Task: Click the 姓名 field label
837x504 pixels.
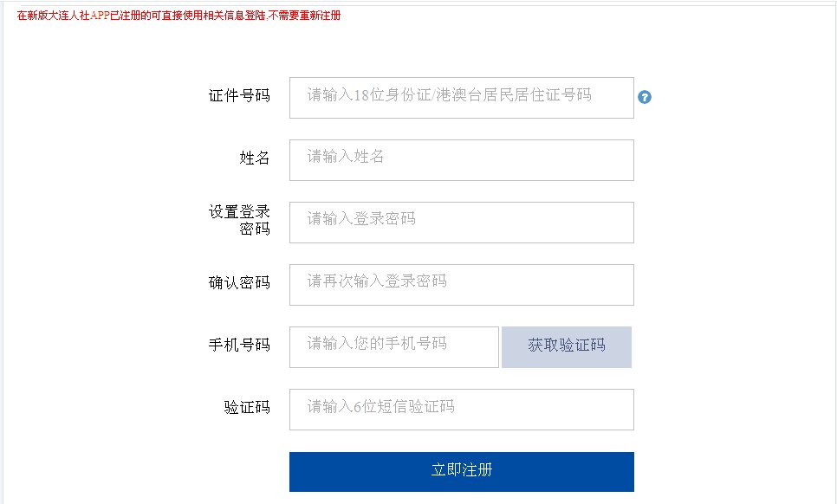Action: tap(255, 158)
